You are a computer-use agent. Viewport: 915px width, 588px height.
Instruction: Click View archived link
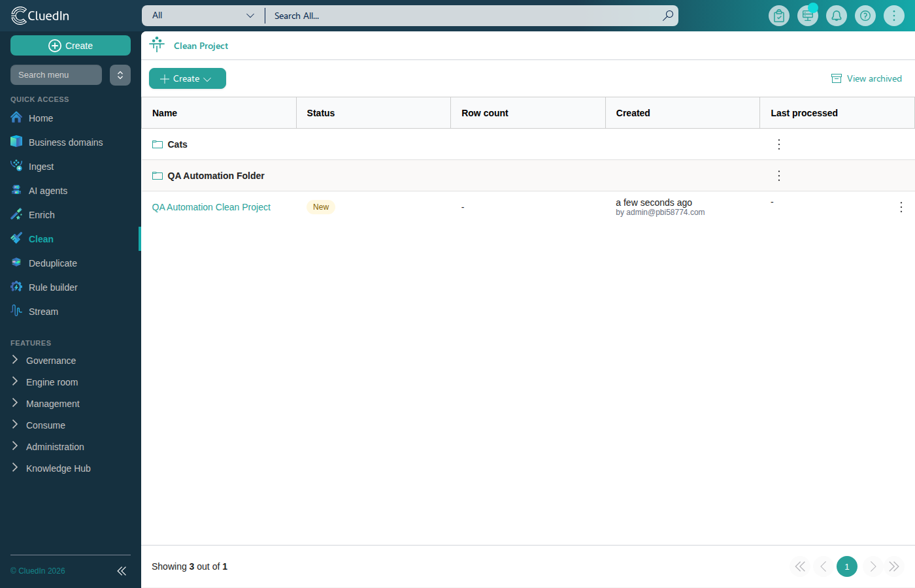pos(867,78)
